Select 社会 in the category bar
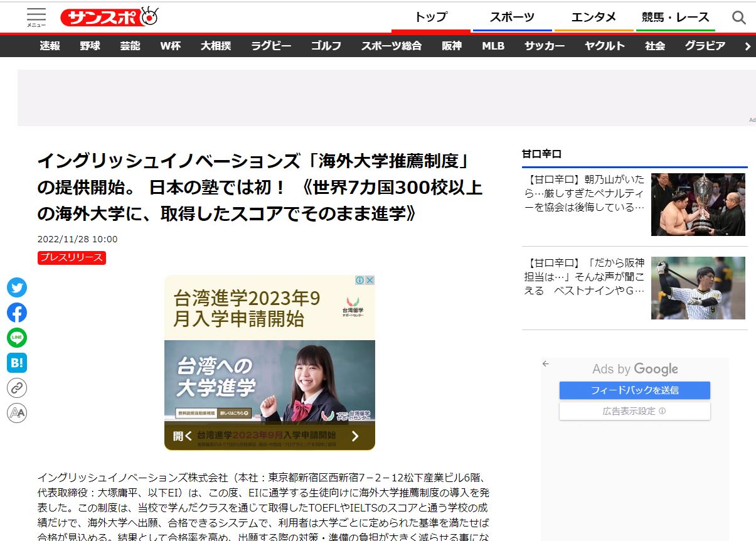 click(x=655, y=46)
